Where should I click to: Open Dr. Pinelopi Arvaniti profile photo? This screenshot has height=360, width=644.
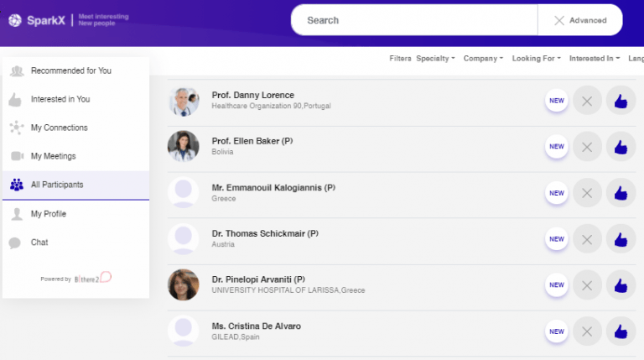click(183, 284)
